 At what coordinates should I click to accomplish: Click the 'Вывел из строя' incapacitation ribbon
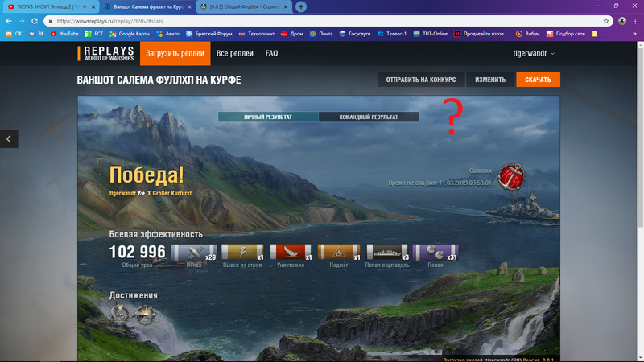[242, 253]
